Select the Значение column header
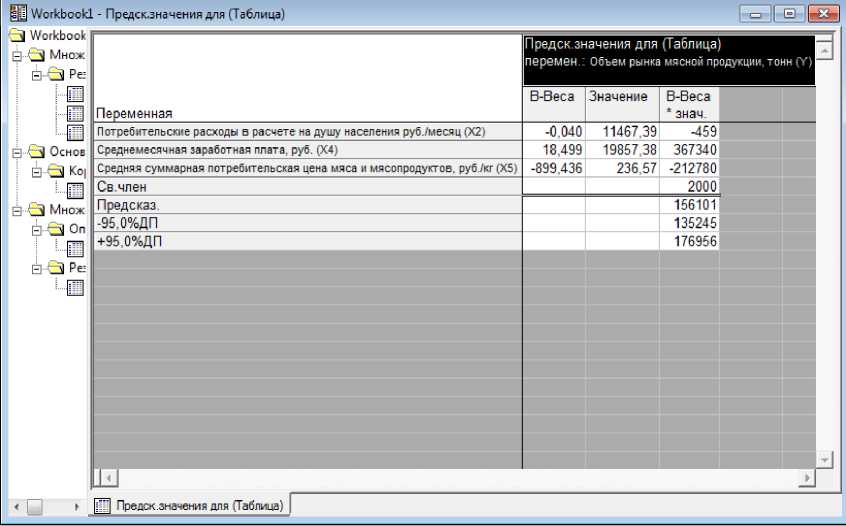The image size is (846, 526). pyautogui.click(x=622, y=104)
